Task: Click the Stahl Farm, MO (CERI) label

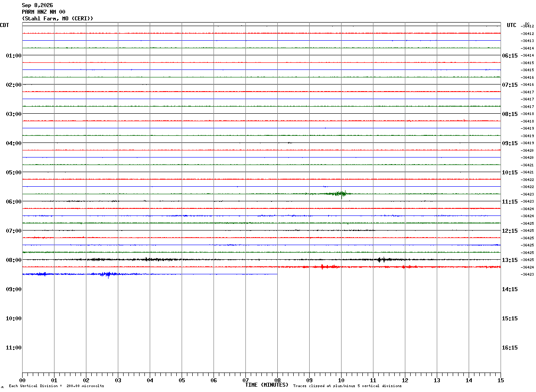Action: coord(58,19)
